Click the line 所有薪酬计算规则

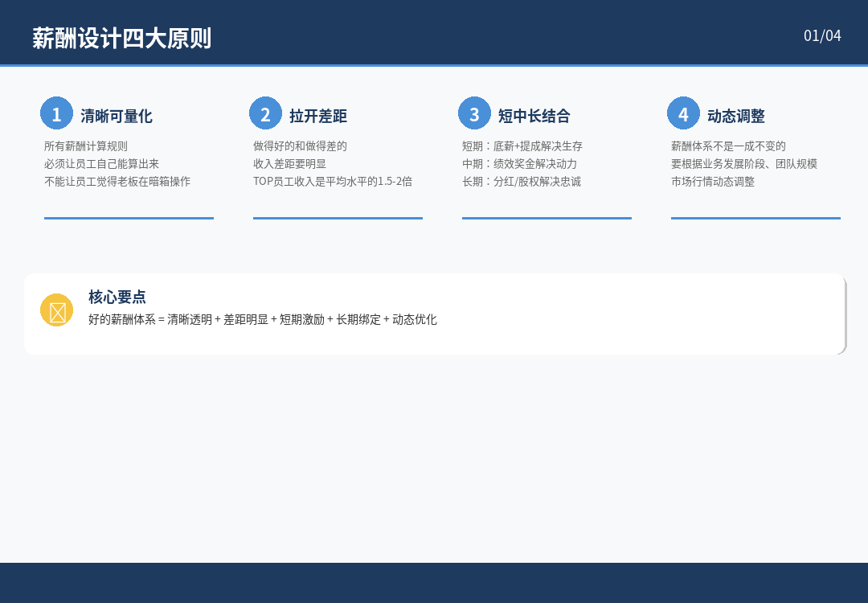point(86,146)
